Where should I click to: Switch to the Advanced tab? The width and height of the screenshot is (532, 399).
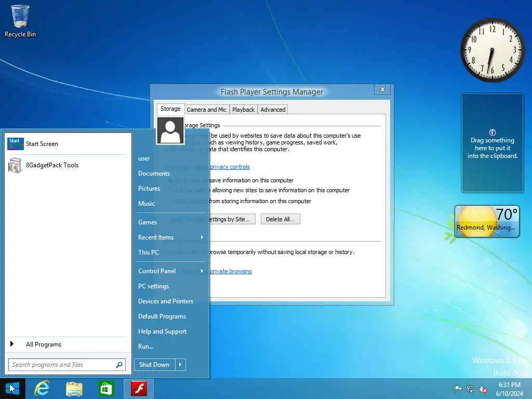(x=273, y=110)
